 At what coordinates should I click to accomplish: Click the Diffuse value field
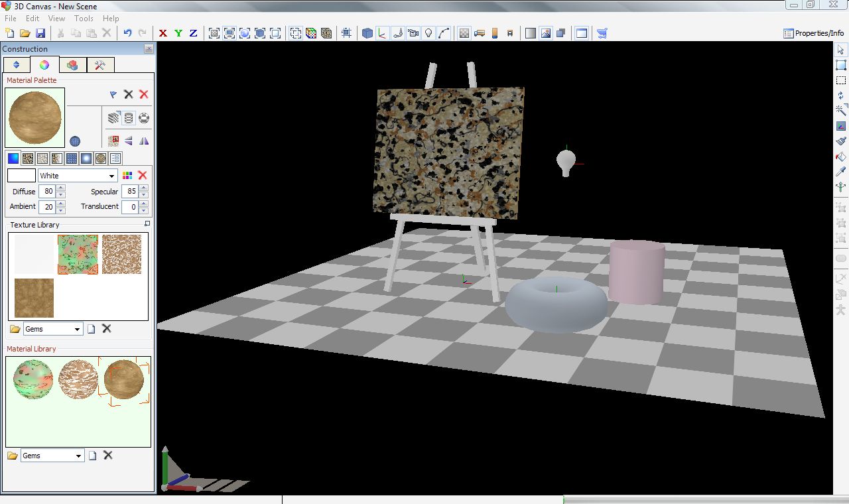tap(47, 192)
